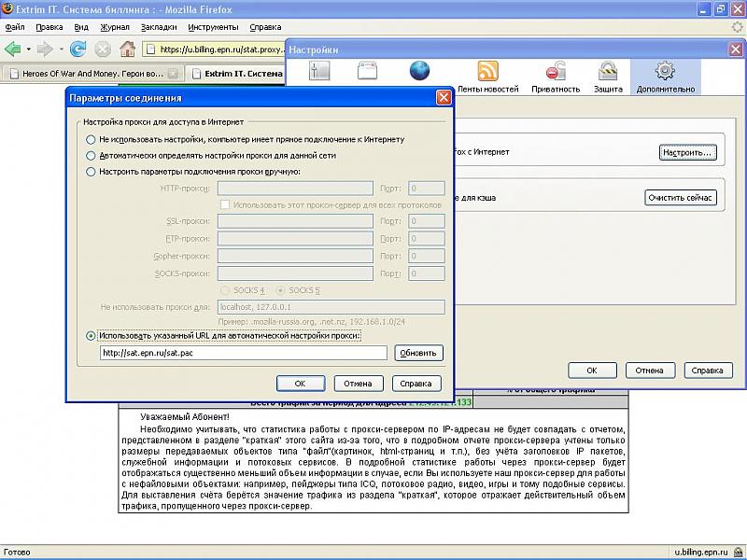Click the FTP-прокси port field
The width and height of the screenshot is (747, 560).
(427, 239)
